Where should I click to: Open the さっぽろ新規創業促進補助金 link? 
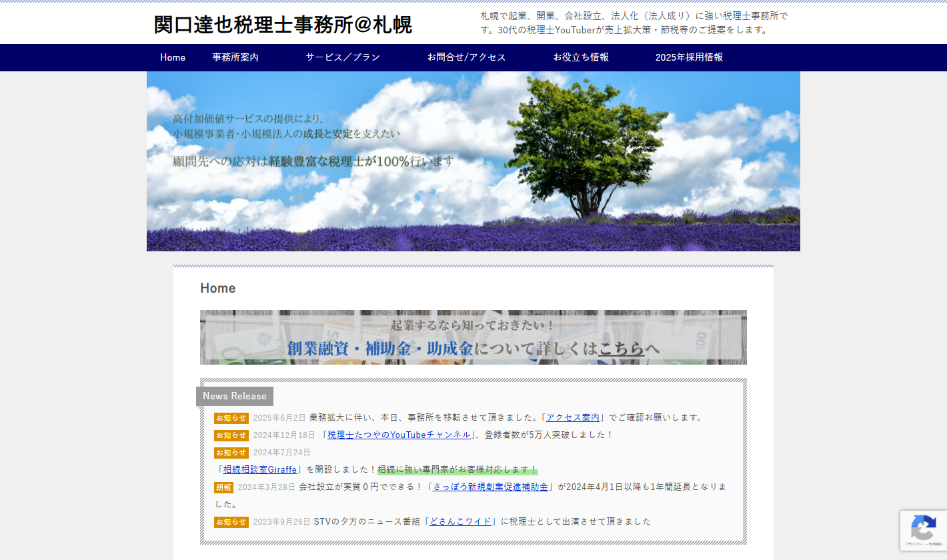(x=491, y=487)
